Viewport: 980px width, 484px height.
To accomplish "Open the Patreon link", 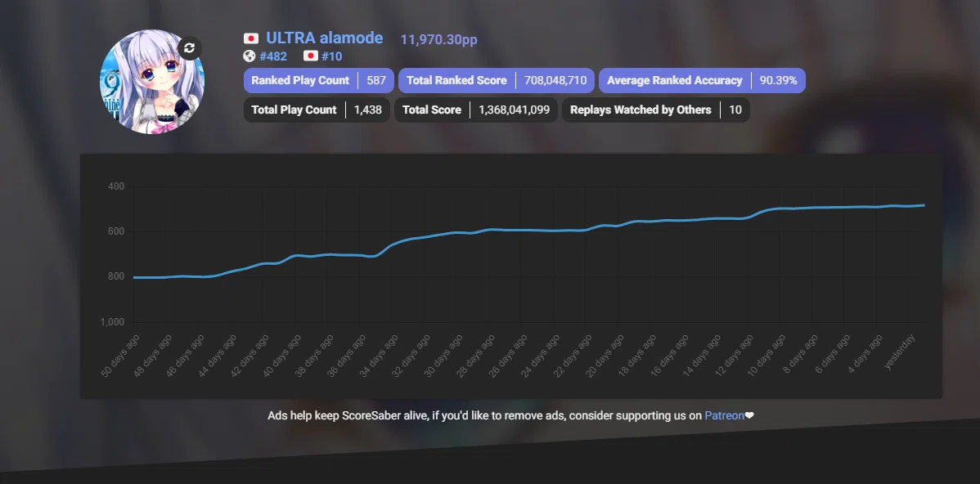I will click(725, 415).
